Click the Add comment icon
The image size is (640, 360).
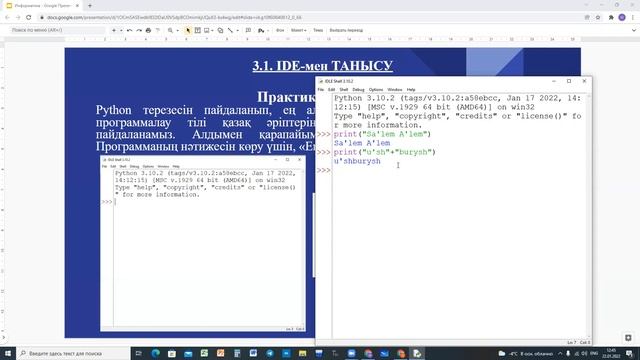click(248, 30)
